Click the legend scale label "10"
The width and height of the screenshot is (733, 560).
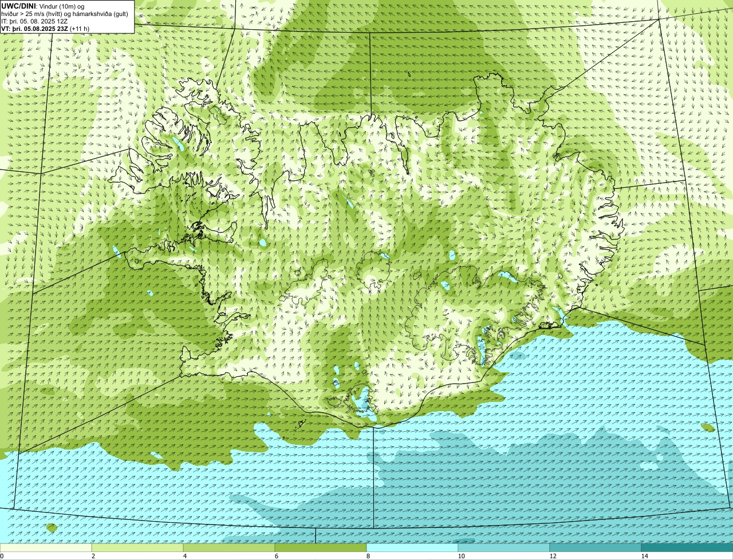click(x=461, y=556)
